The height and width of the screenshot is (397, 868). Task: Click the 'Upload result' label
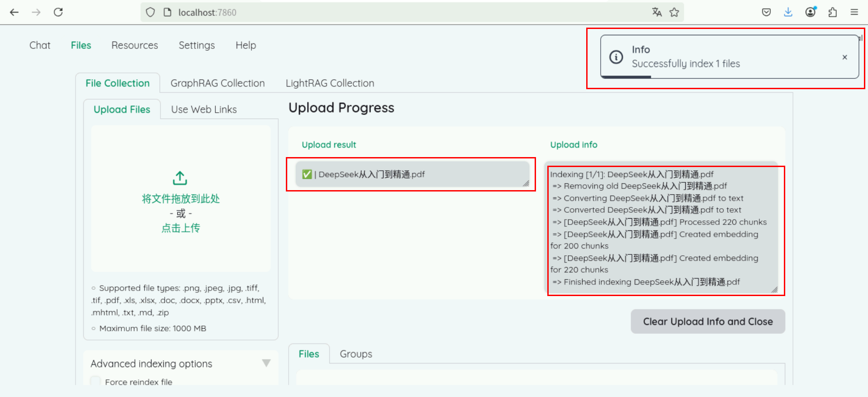click(329, 145)
